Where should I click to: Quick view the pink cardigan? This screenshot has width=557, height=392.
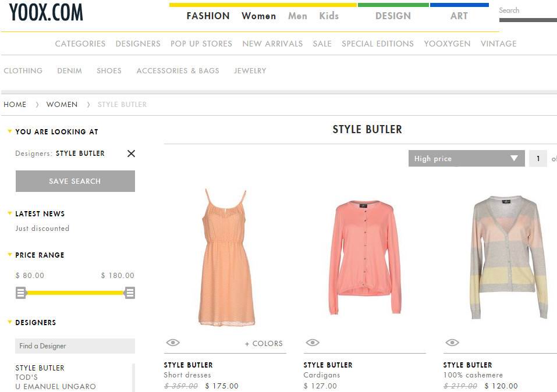point(312,343)
